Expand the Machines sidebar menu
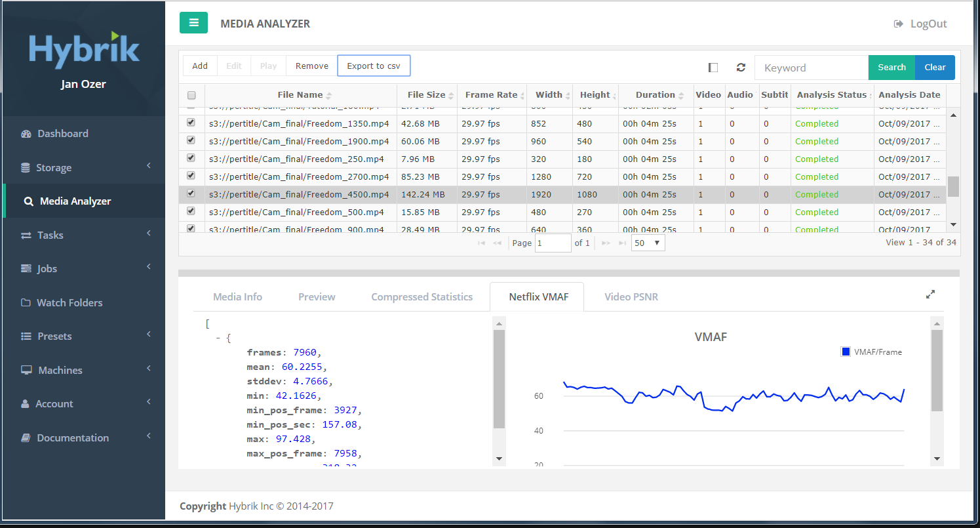The image size is (980, 528). (149, 369)
